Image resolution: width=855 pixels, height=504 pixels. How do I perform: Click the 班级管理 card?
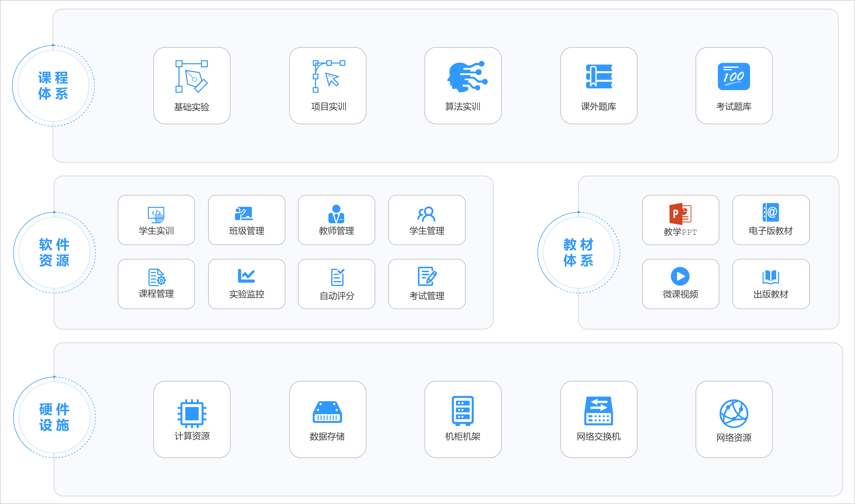(246, 220)
